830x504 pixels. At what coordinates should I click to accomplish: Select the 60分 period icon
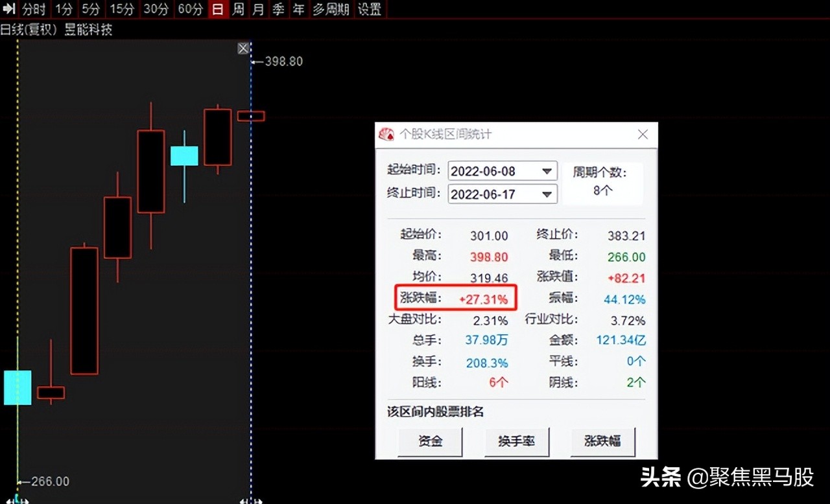tap(190, 9)
